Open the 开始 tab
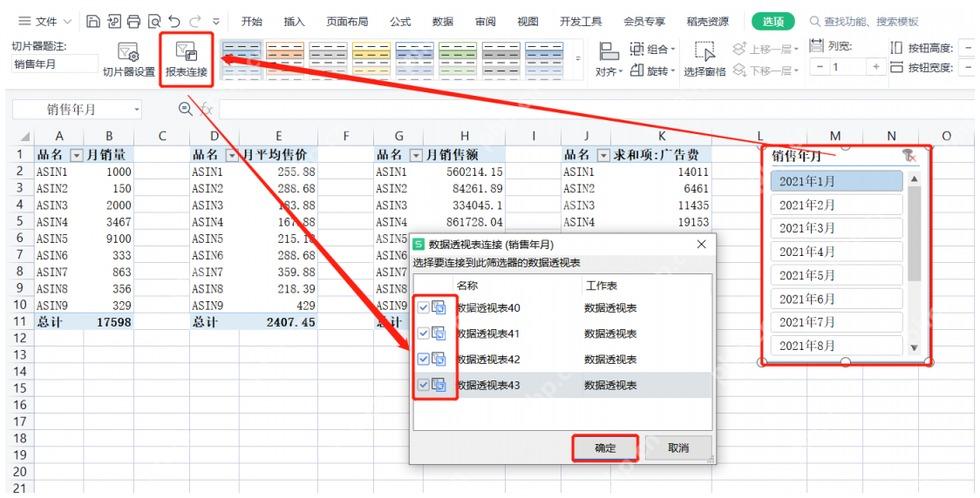Image resolution: width=980 pixels, height=498 pixels. pyautogui.click(x=252, y=21)
